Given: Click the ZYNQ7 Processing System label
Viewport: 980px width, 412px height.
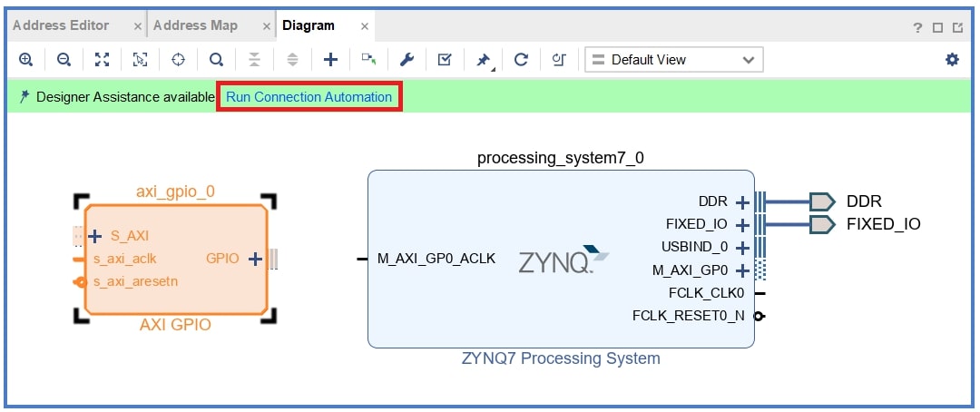Looking at the screenshot, I should (x=561, y=358).
